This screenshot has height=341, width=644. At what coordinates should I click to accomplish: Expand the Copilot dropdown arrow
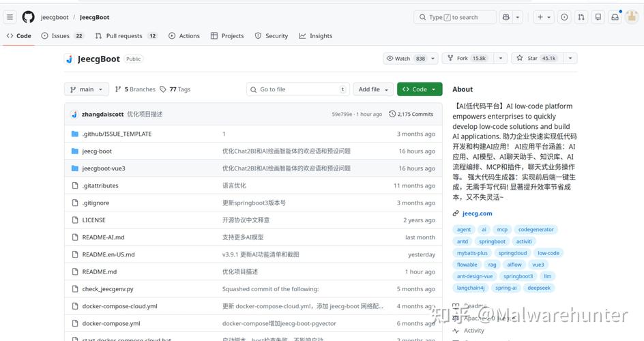click(518, 17)
